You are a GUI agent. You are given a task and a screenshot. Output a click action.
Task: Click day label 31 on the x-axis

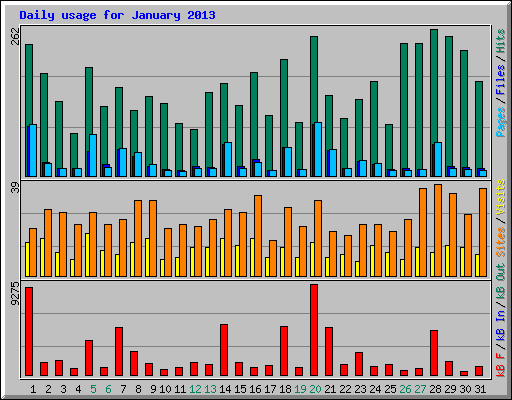click(480, 389)
